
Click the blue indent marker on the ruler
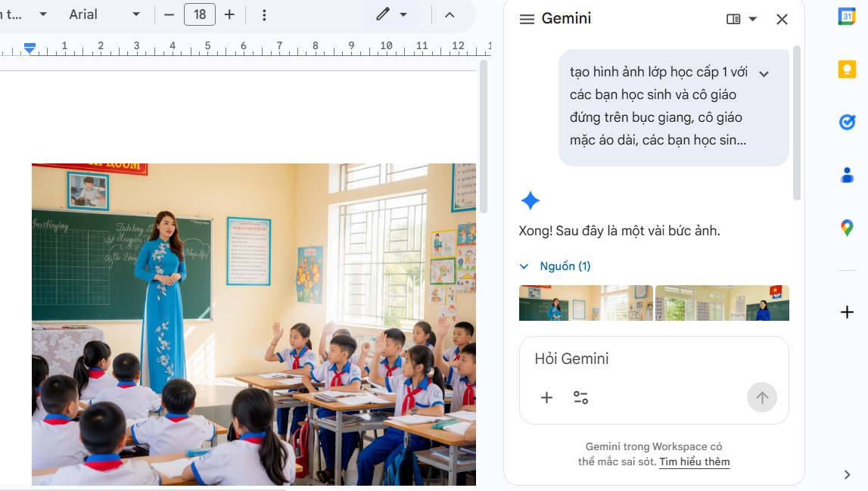29,47
